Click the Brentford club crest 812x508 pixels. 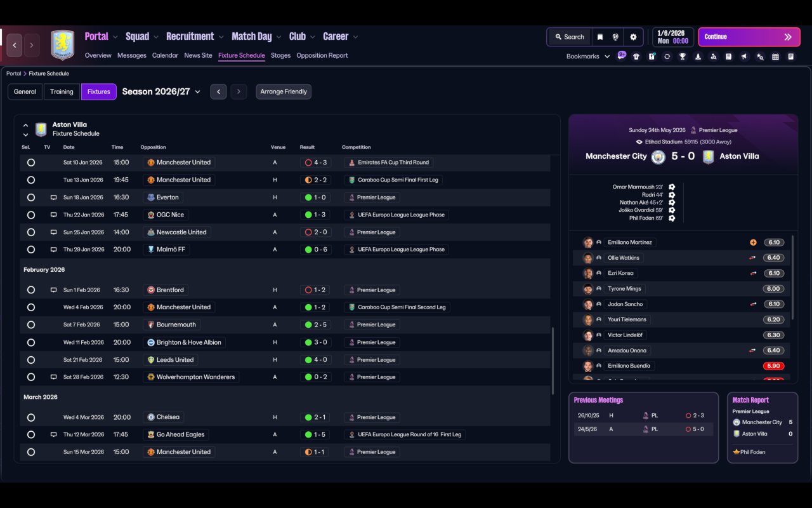point(150,290)
